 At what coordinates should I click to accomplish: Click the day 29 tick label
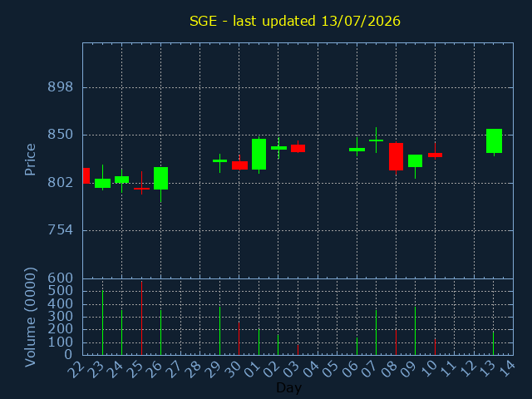pos(214,369)
